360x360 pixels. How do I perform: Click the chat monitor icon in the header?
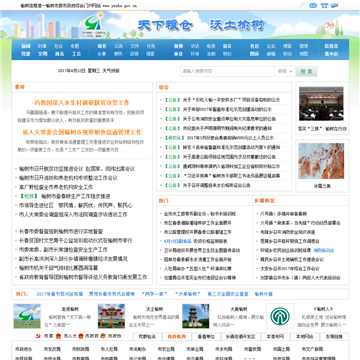tap(334, 5)
